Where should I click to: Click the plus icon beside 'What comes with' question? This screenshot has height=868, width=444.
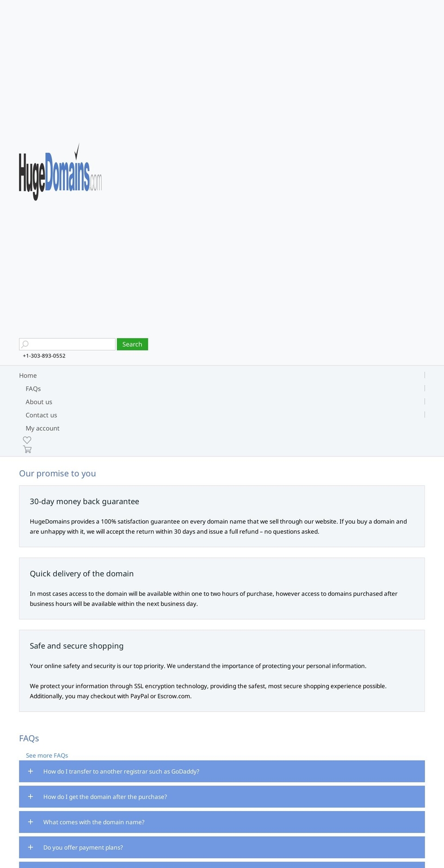pos(31,822)
